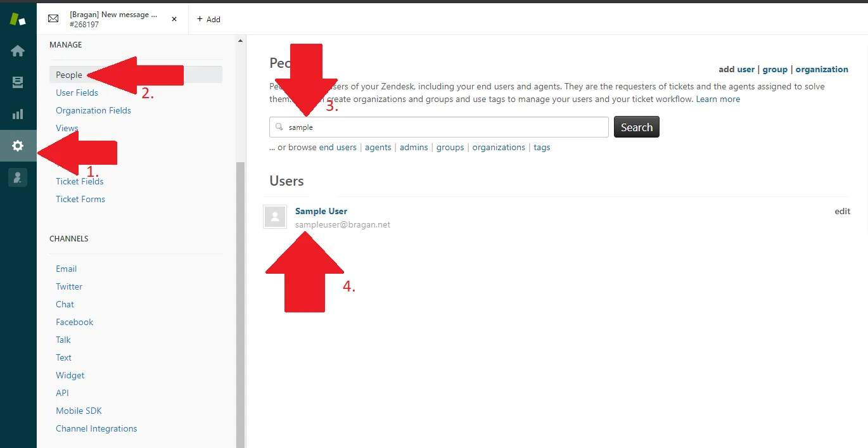Click the envelope icon on ticket tab

tap(54, 19)
